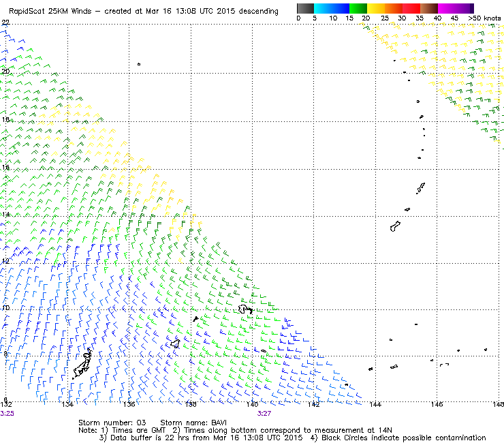This screenshot has height=443, width=504.
Task: Click the longitude label "136"
Action: pyautogui.click(x=129, y=405)
